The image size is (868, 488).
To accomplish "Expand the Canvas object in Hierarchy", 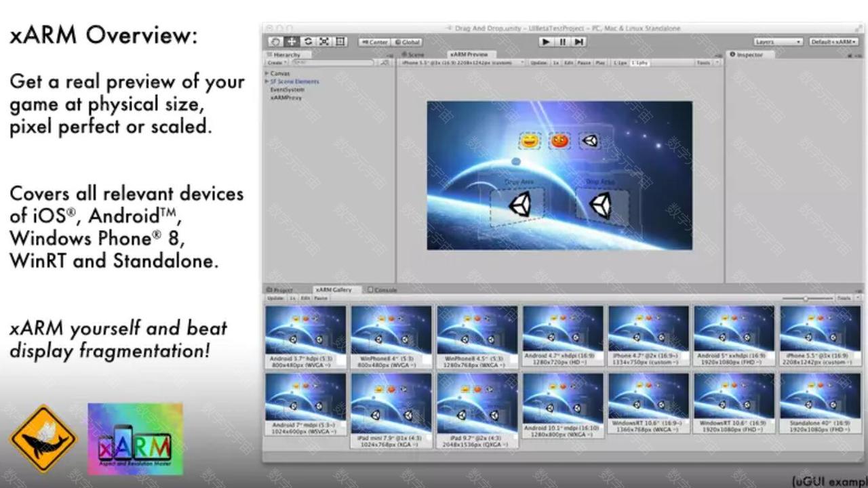I will (x=267, y=73).
